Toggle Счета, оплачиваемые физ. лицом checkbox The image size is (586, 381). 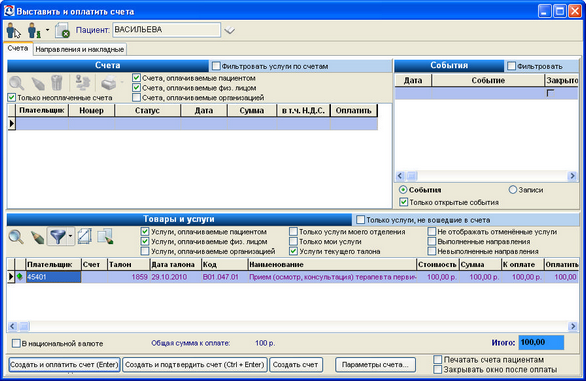coord(136,88)
